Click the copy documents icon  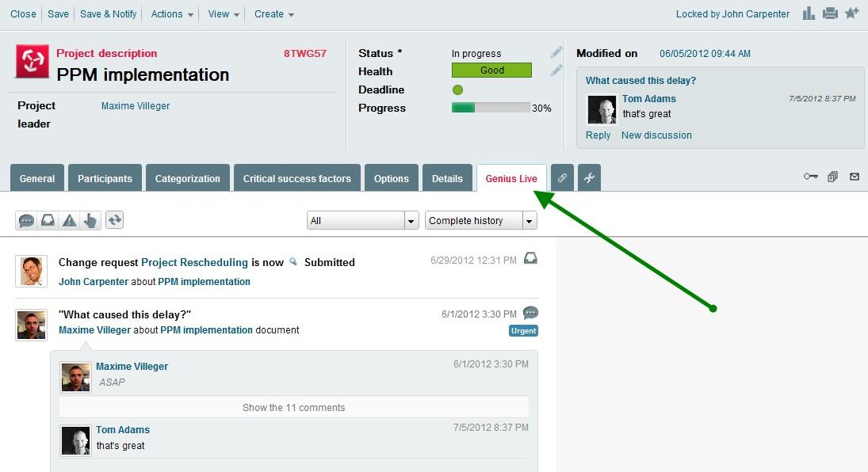[832, 177]
